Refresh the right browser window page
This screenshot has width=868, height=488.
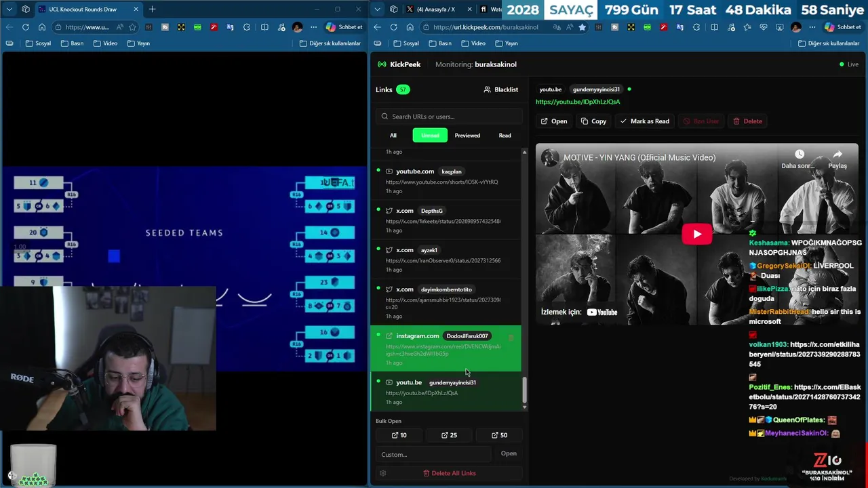pyautogui.click(x=393, y=27)
